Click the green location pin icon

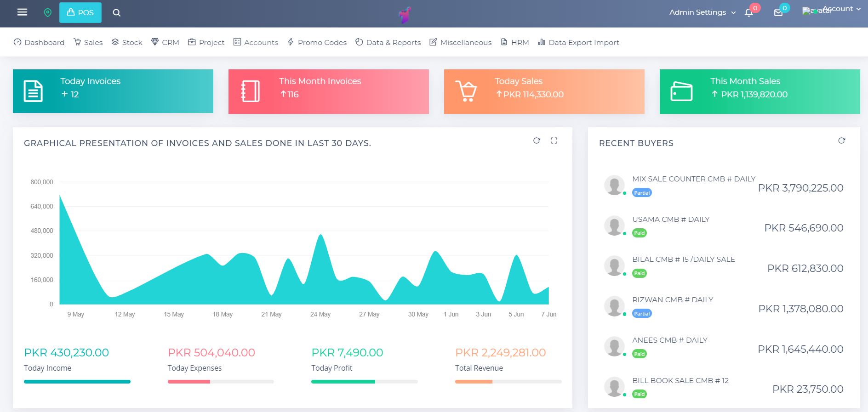point(47,12)
